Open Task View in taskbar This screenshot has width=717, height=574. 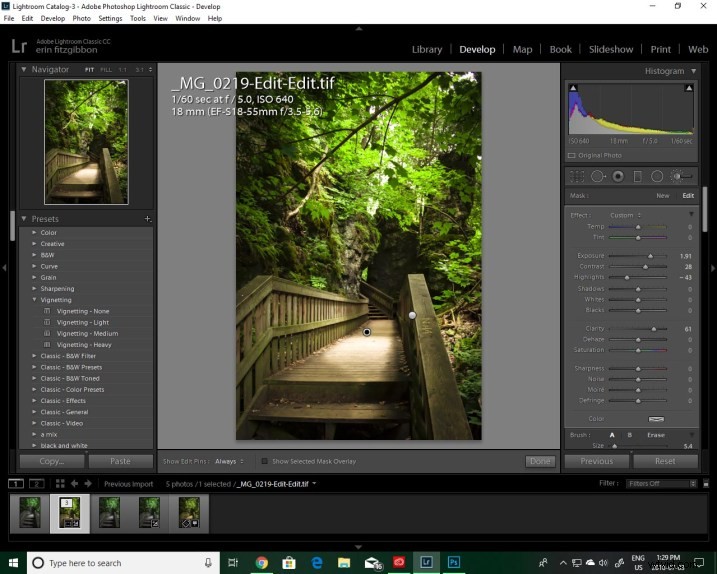pos(233,563)
